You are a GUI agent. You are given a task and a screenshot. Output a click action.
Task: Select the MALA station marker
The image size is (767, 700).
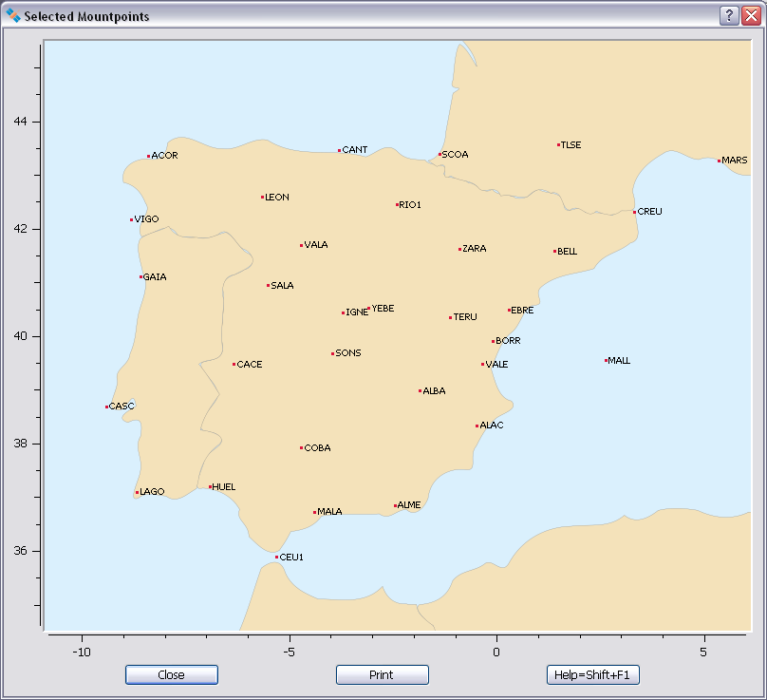314,512
